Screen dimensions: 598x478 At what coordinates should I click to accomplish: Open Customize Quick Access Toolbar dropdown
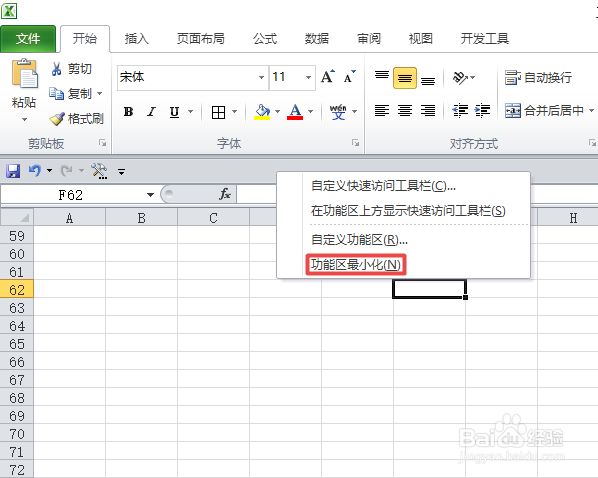[121, 172]
